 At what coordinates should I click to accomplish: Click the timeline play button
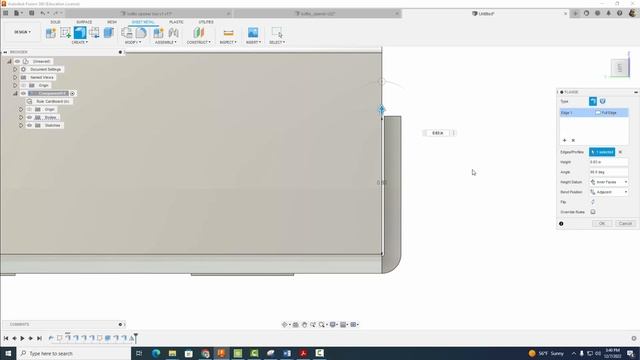tap(22, 338)
